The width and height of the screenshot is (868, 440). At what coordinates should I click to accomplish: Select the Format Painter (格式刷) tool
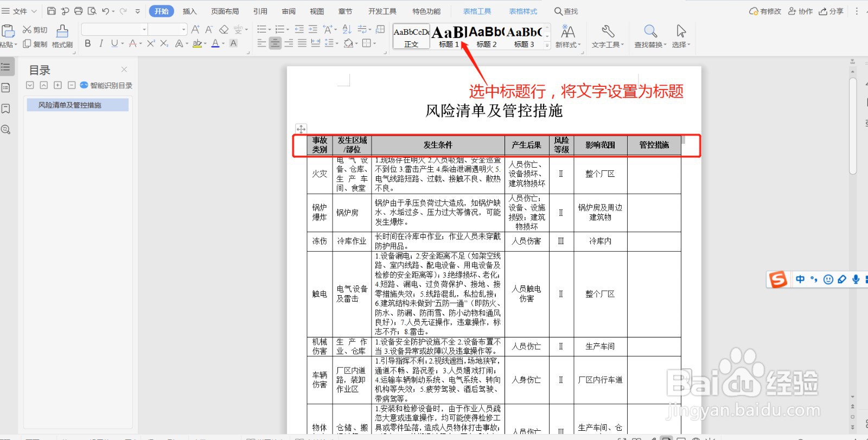62,36
